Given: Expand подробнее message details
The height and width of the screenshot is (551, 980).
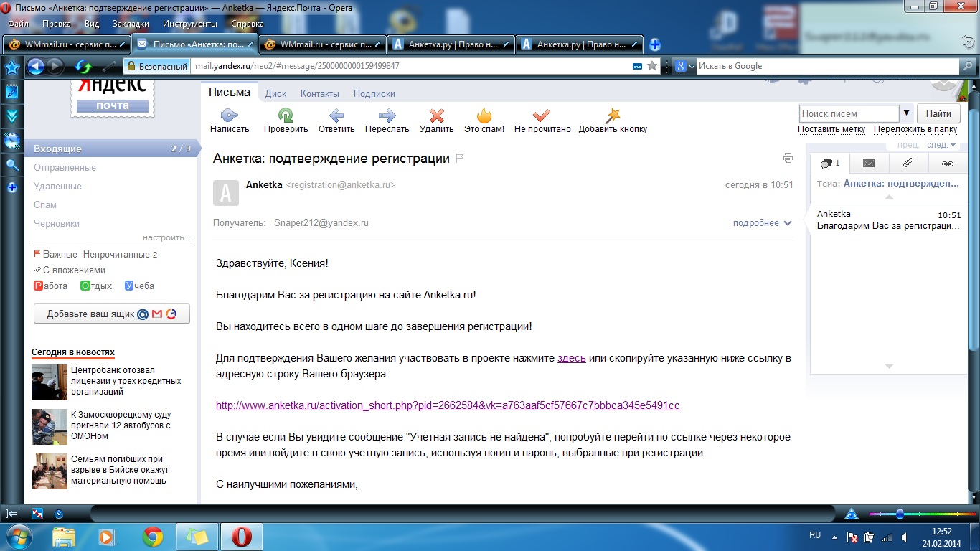Looking at the screenshot, I should pos(763,223).
